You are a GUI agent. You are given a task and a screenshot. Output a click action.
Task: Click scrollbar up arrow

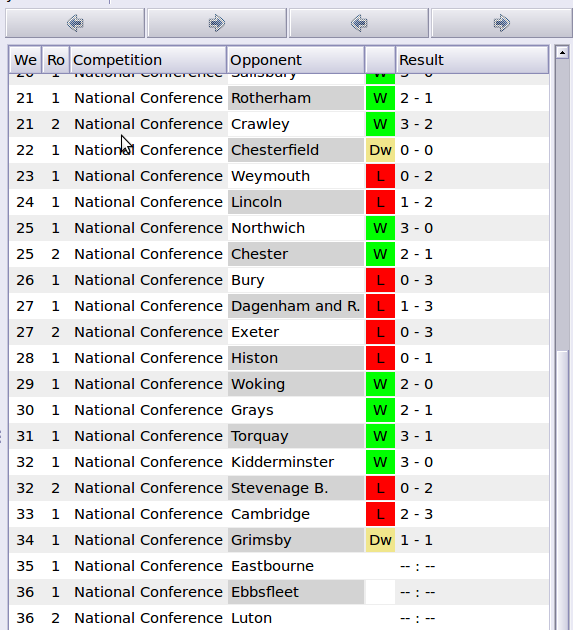coord(562,52)
